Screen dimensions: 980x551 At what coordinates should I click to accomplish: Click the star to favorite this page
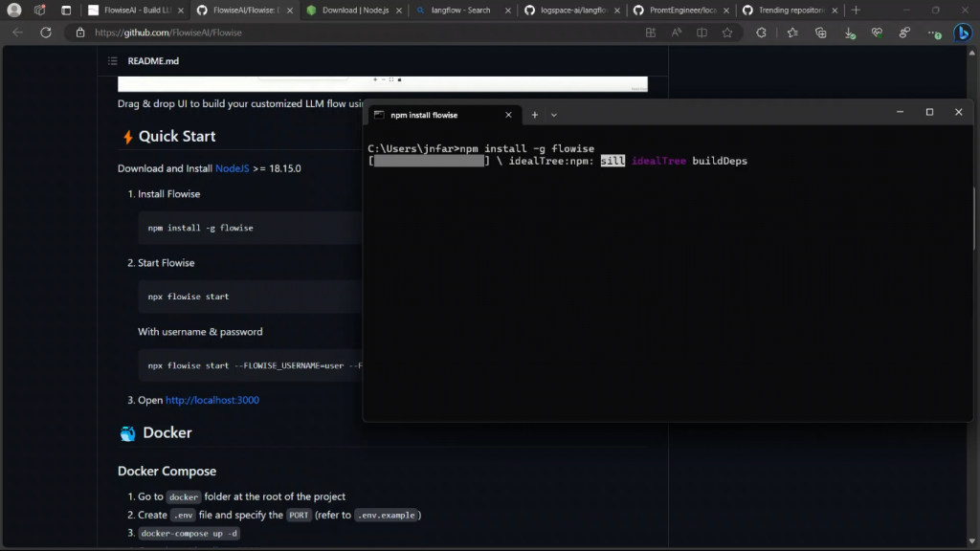click(727, 33)
